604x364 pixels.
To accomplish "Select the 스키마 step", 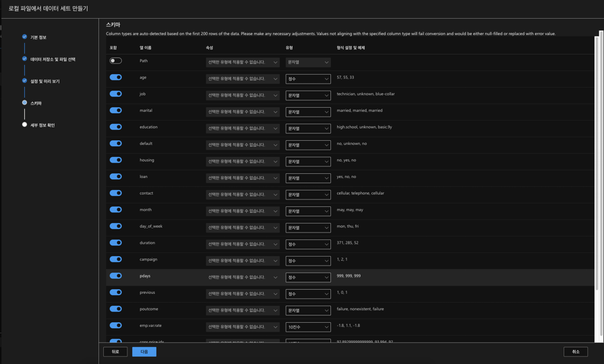I will [x=36, y=103].
